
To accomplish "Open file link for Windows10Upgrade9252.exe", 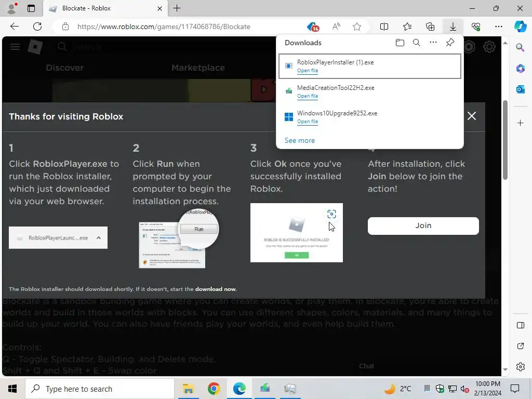I will pos(308,122).
